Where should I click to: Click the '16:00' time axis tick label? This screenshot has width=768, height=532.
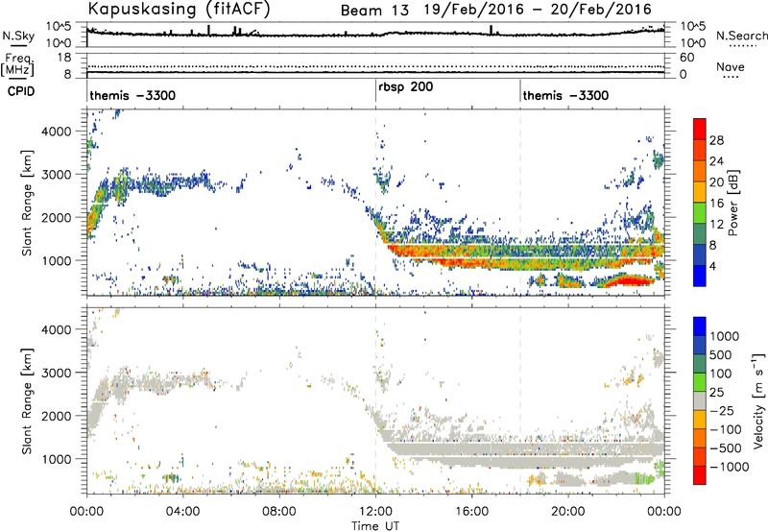471,512
